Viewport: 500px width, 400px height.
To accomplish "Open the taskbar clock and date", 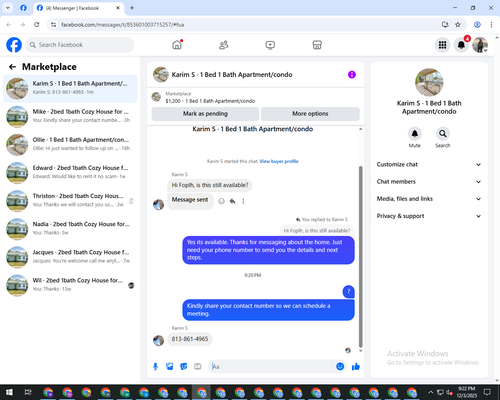I will (466, 392).
